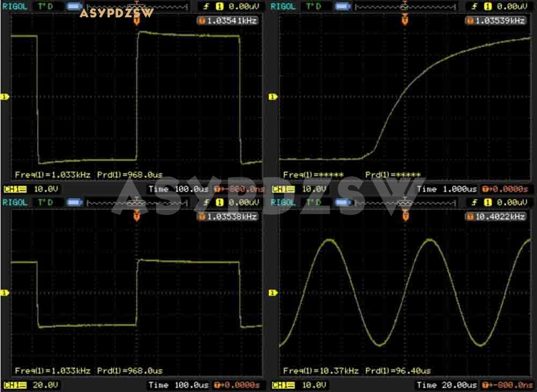Click the 0.0000s trigger offset in the bottom-left scope
The width and height of the screenshot is (537, 392).
pos(237,385)
